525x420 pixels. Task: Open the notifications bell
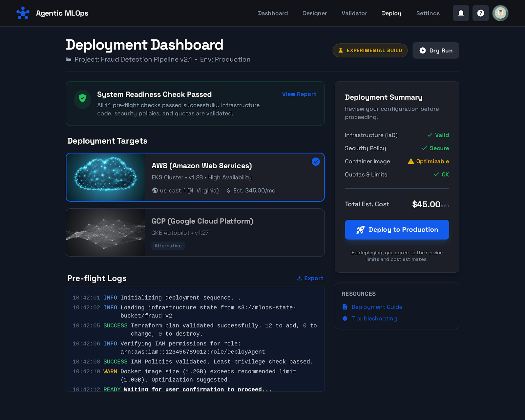[x=461, y=13]
